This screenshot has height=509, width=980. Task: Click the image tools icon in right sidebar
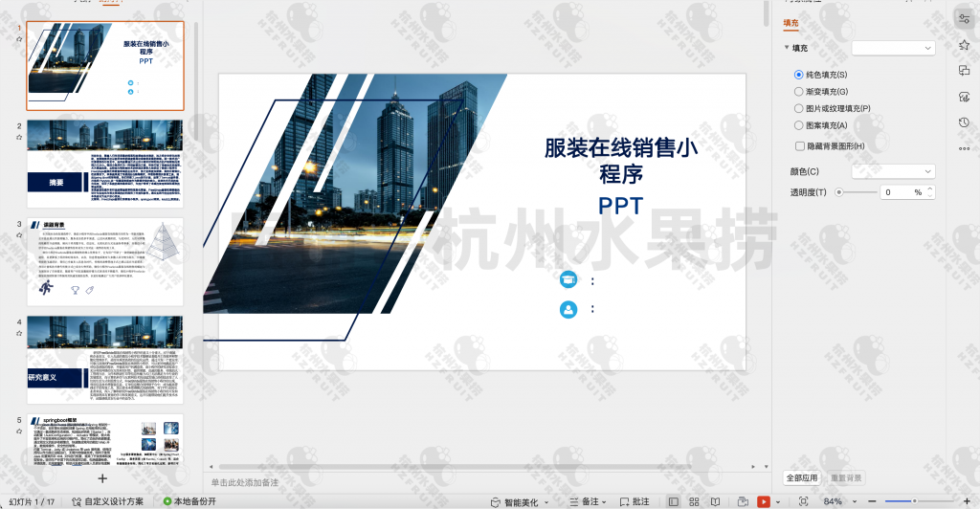point(965,97)
